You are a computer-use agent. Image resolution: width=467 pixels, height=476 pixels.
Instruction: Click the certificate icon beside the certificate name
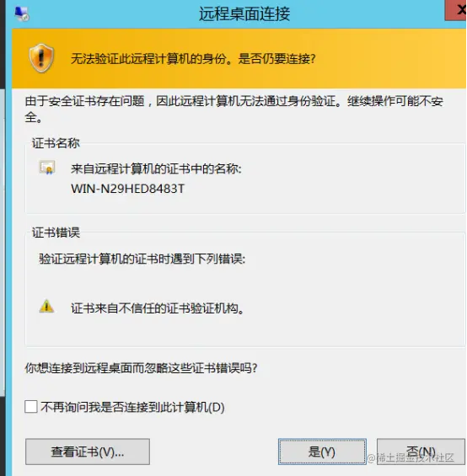point(47,168)
